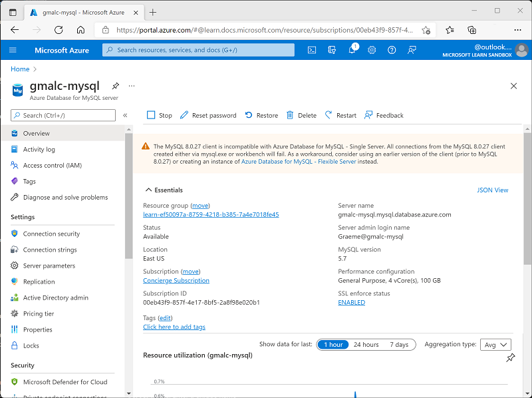Collapse the left resource menu
The height and width of the screenshot is (398, 532).
tap(125, 115)
